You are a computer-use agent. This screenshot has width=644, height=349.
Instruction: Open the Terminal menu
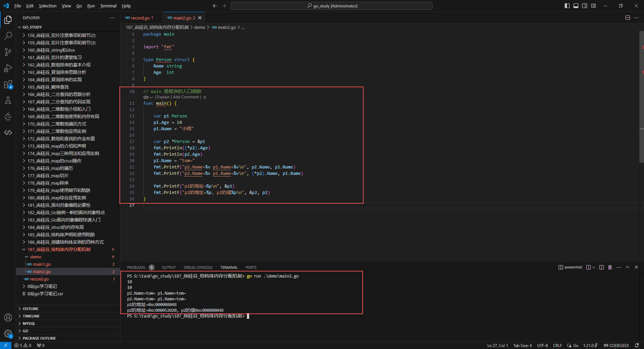point(108,6)
